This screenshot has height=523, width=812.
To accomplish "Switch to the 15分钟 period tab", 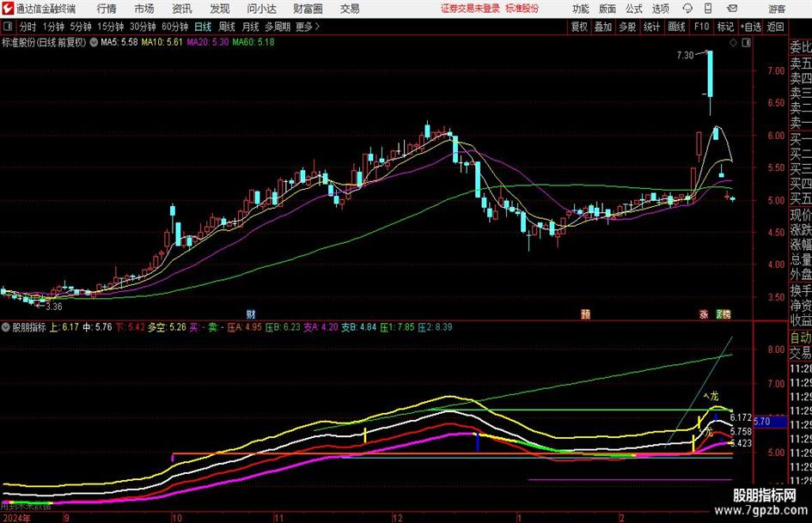I will (x=110, y=27).
